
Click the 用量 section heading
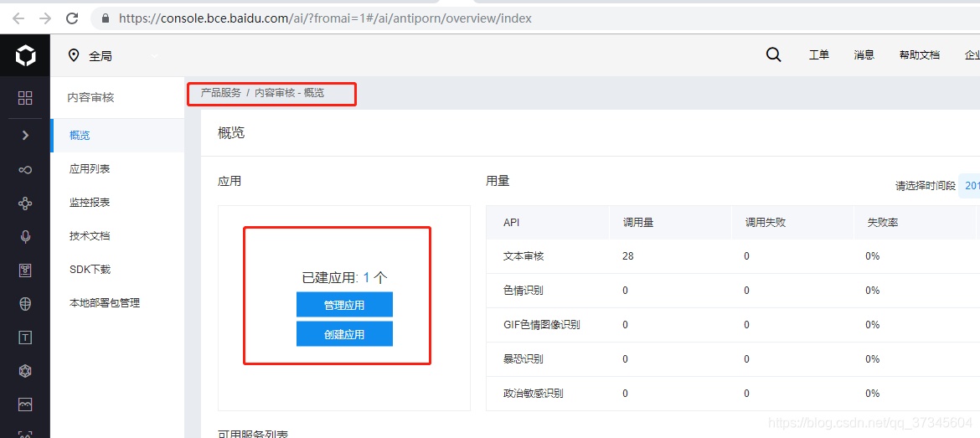[498, 181]
